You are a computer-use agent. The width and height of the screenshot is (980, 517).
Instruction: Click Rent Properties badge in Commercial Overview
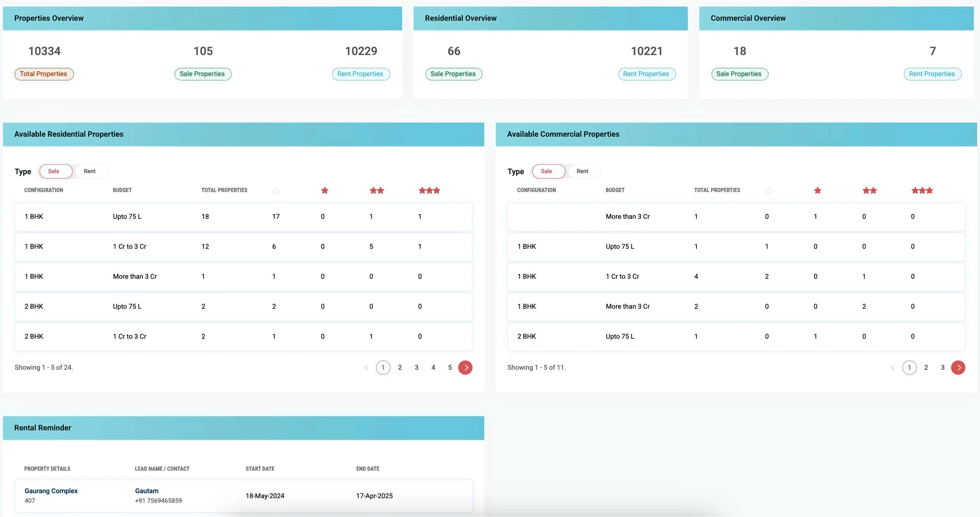(932, 74)
